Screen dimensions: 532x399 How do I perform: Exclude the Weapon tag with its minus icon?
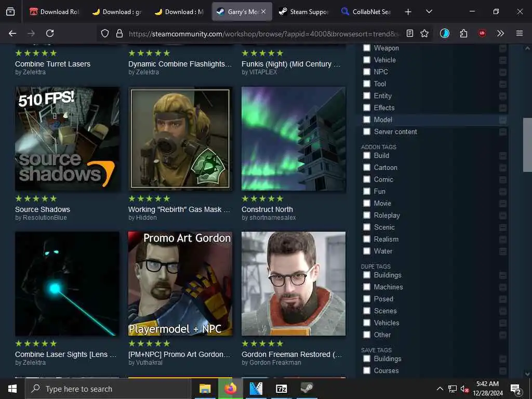[x=503, y=48]
